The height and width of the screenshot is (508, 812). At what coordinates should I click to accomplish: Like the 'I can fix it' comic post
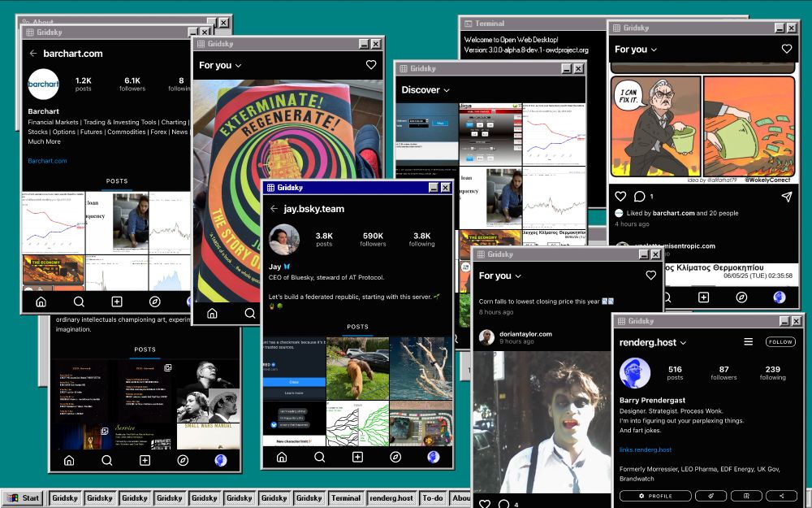(x=620, y=197)
